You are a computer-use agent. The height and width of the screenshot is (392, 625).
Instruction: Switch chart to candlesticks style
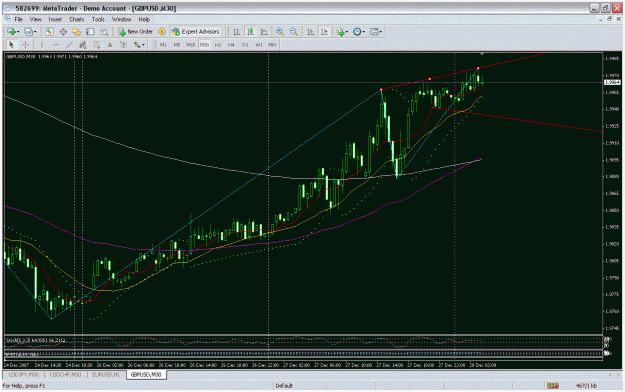coord(250,32)
